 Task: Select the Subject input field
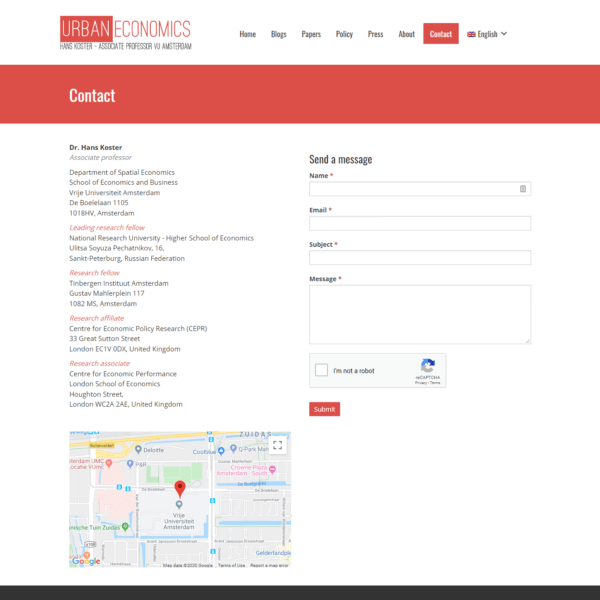click(x=419, y=258)
